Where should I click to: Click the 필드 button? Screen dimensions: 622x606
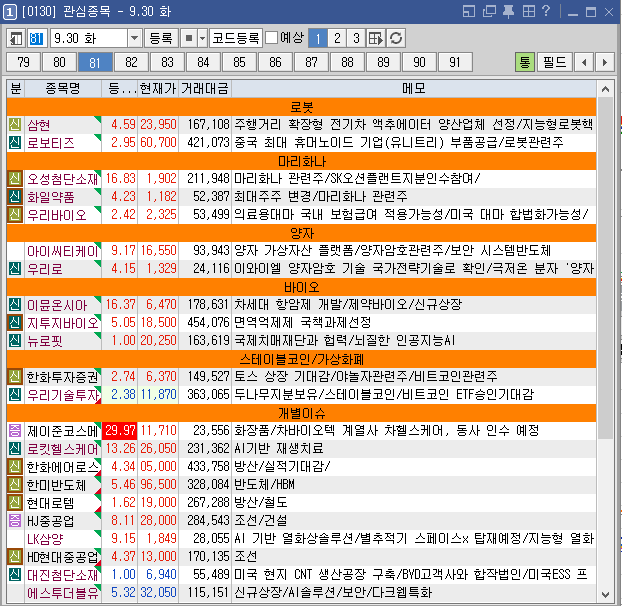554,62
